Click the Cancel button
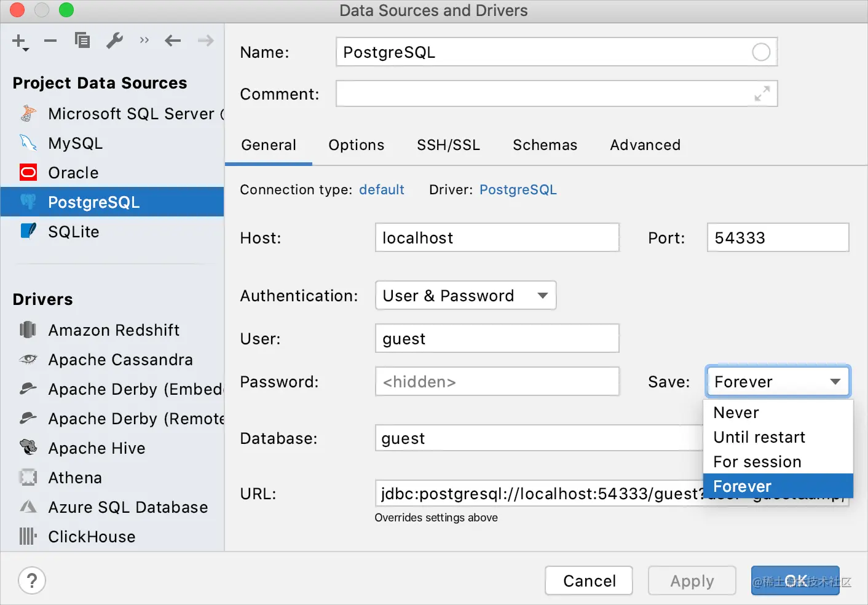The width and height of the screenshot is (868, 605). [x=589, y=581]
